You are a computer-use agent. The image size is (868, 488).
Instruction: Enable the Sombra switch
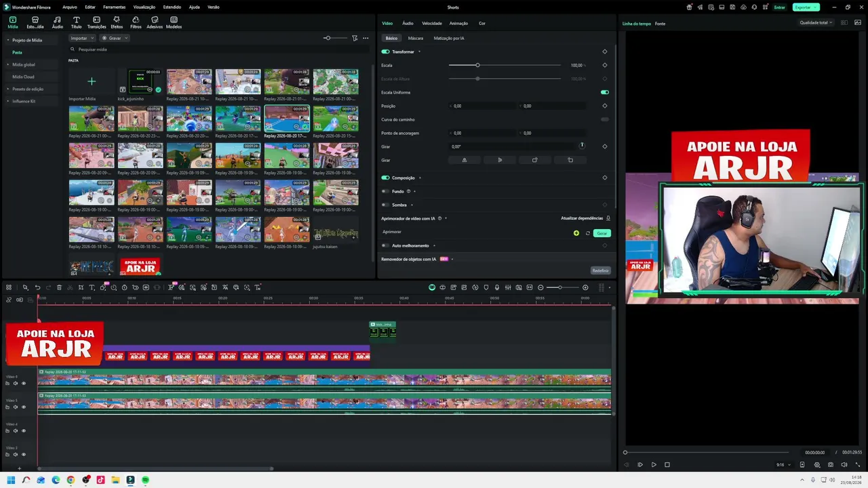385,205
